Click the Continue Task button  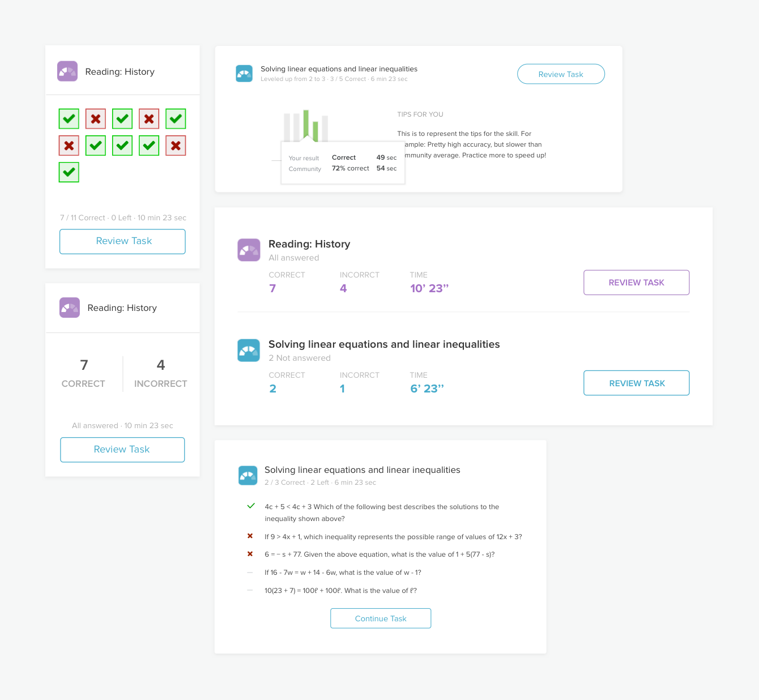(x=381, y=618)
